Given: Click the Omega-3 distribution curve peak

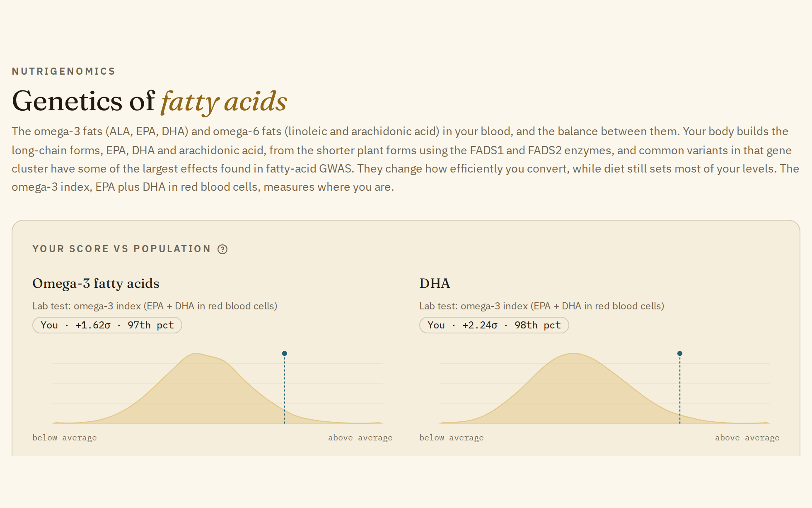Looking at the screenshot, I should pyautogui.click(x=197, y=354).
